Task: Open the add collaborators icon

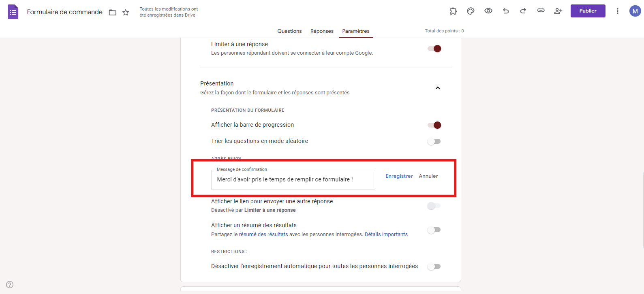Action: click(x=558, y=11)
